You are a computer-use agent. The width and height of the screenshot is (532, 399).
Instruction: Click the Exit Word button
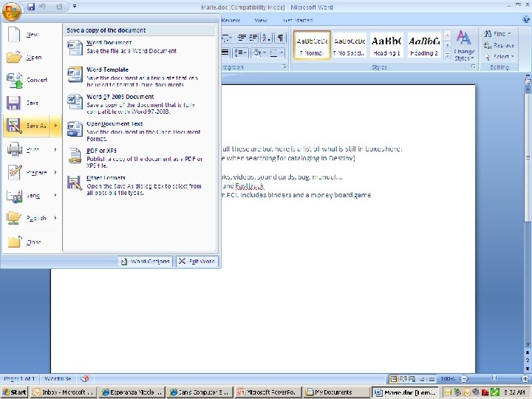click(x=197, y=262)
